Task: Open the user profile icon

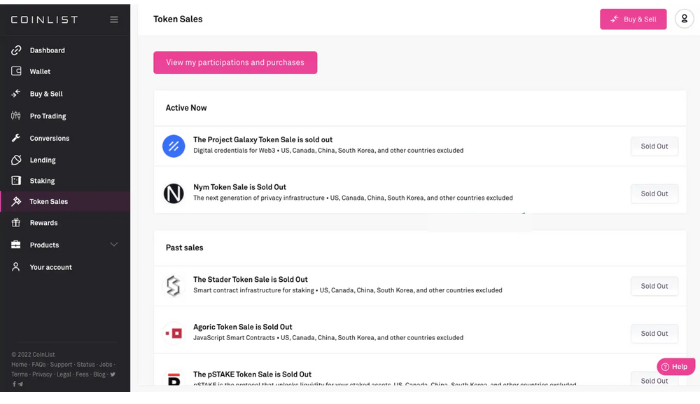Action: (684, 19)
